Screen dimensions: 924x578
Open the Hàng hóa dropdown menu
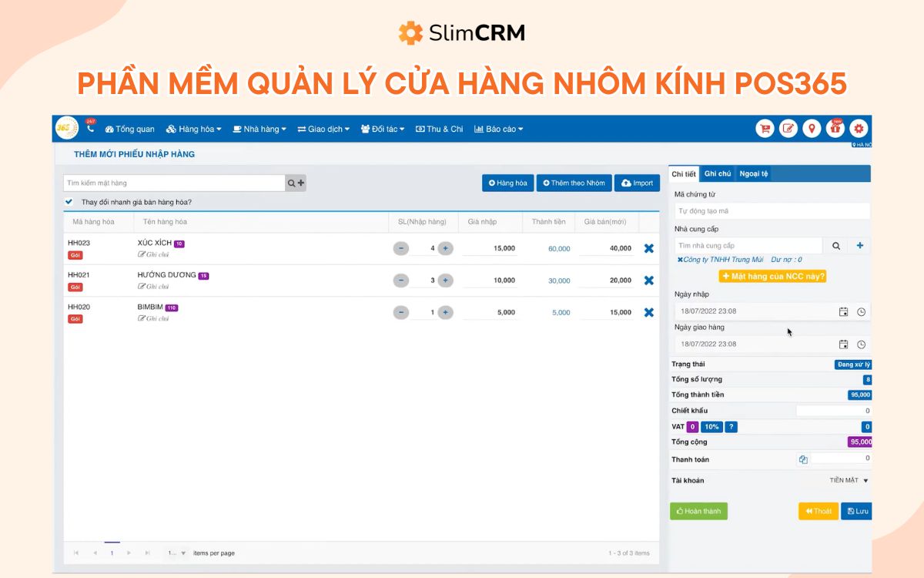(x=194, y=129)
